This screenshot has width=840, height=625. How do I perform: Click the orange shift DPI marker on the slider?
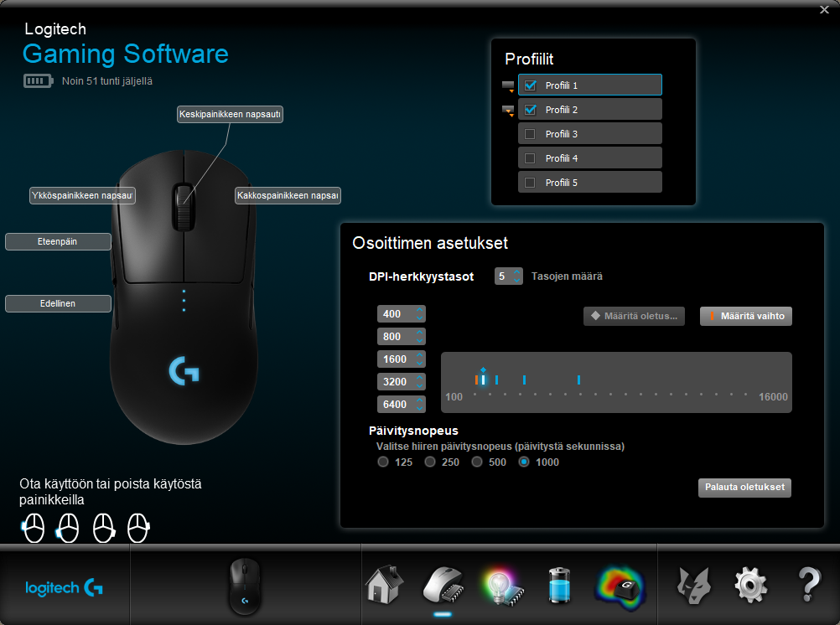tap(476, 380)
